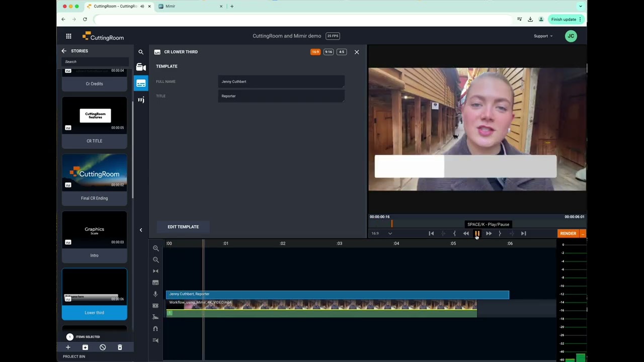This screenshot has height=362, width=644.
Task: Select the 9:16 aspect ratio template
Action: click(329, 52)
